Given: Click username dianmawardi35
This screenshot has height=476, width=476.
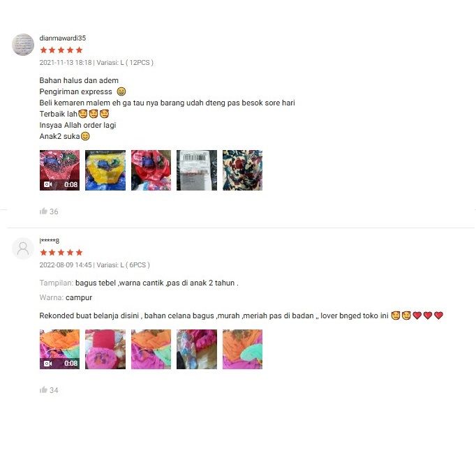Looking at the screenshot, I should pos(63,38).
